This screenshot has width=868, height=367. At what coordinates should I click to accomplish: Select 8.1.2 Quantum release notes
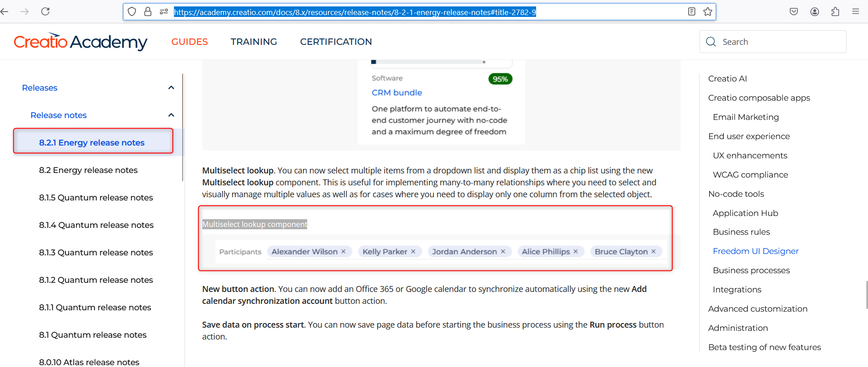click(96, 280)
